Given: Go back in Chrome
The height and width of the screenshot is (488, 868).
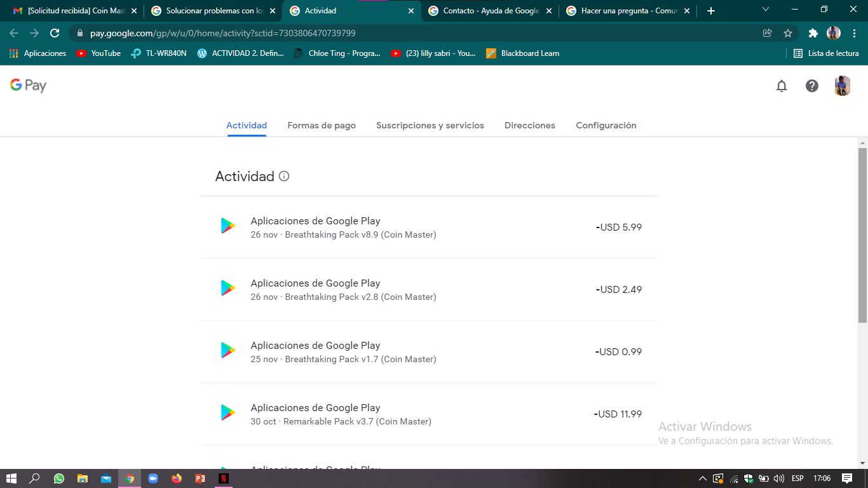Looking at the screenshot, I should pyautogui.click(x=14, y=33).
